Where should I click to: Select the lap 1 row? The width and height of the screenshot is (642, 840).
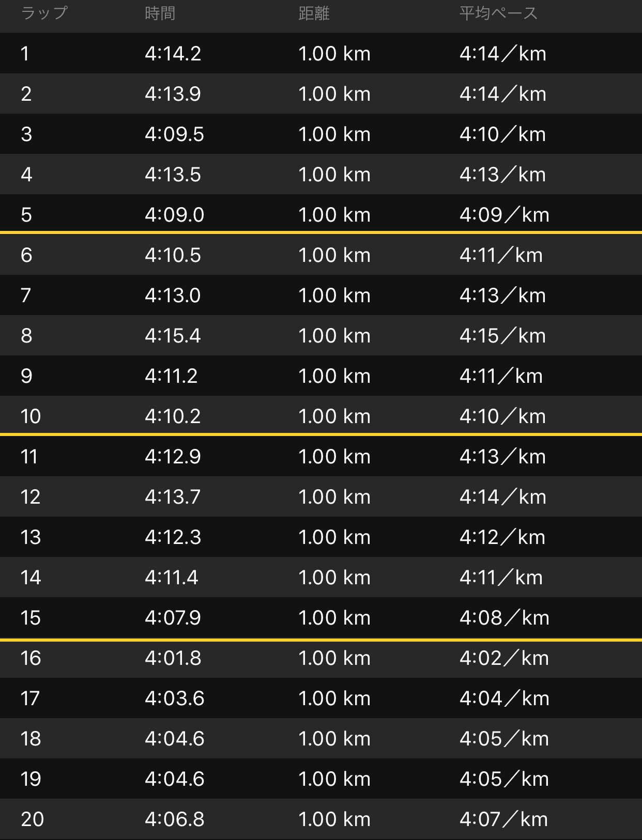321,53
